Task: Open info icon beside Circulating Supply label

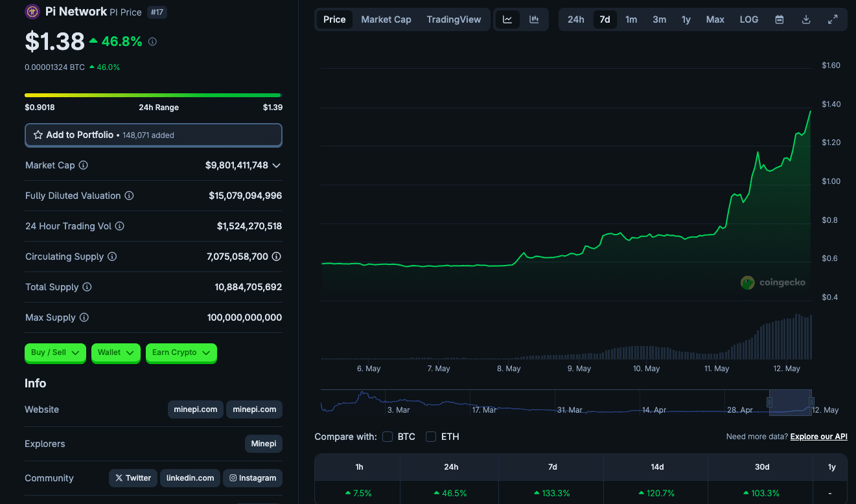Action: click(112, 257)
